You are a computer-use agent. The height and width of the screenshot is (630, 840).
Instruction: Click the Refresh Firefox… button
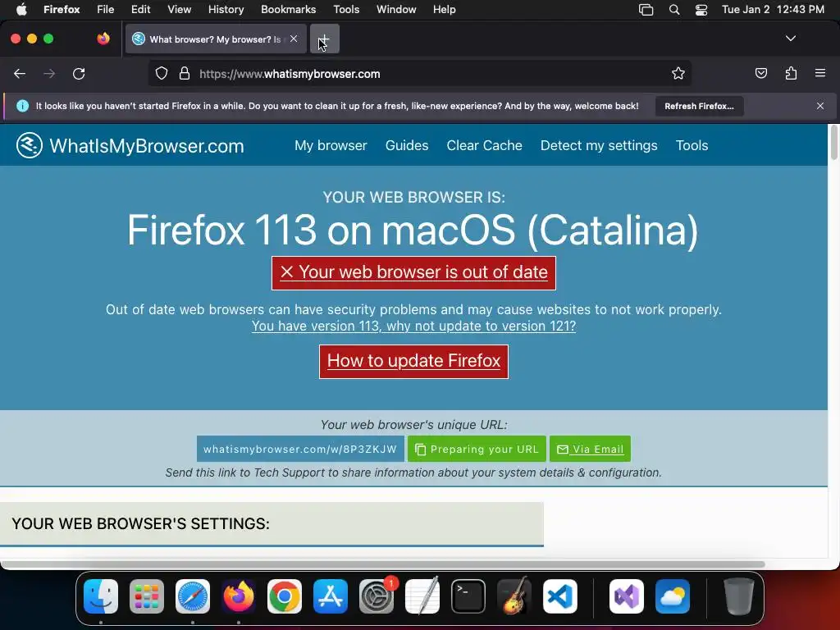699,106
